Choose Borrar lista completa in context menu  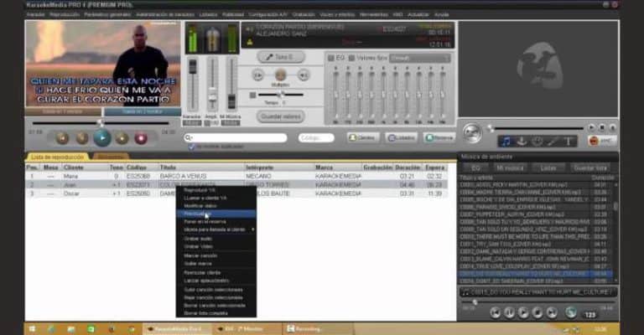click(216, 313)
